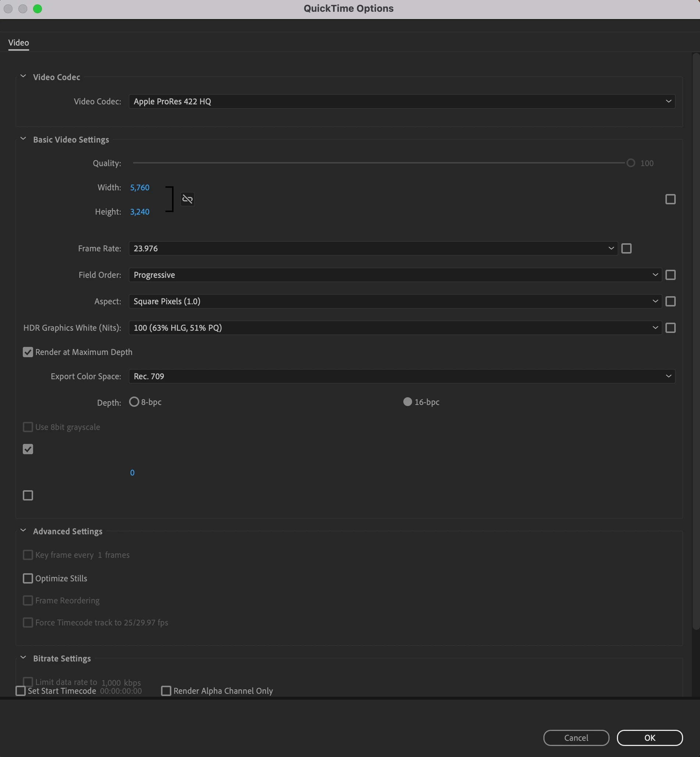Check the match-source box beside Frame Rate
Image resolution: width=700 pixels, height=757 pixels.
626,248
